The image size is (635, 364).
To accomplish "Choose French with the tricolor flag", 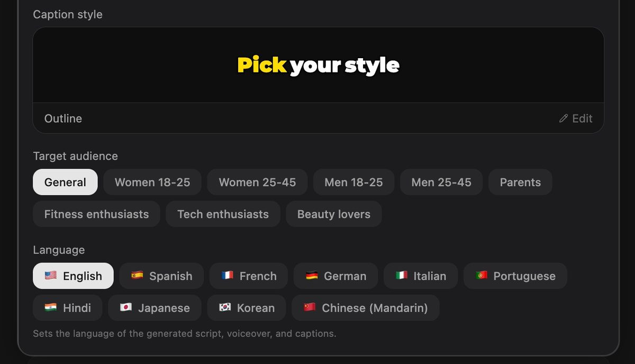I will pos(249,276).
